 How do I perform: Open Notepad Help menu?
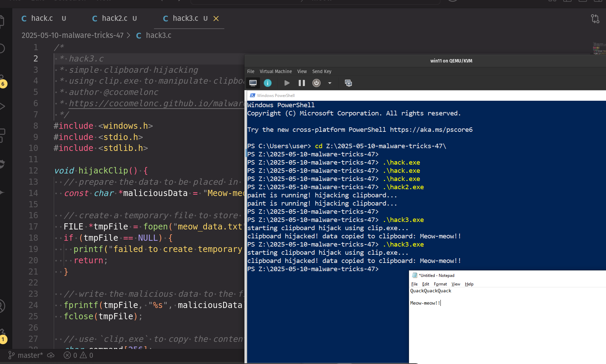[x=469, y=284]
